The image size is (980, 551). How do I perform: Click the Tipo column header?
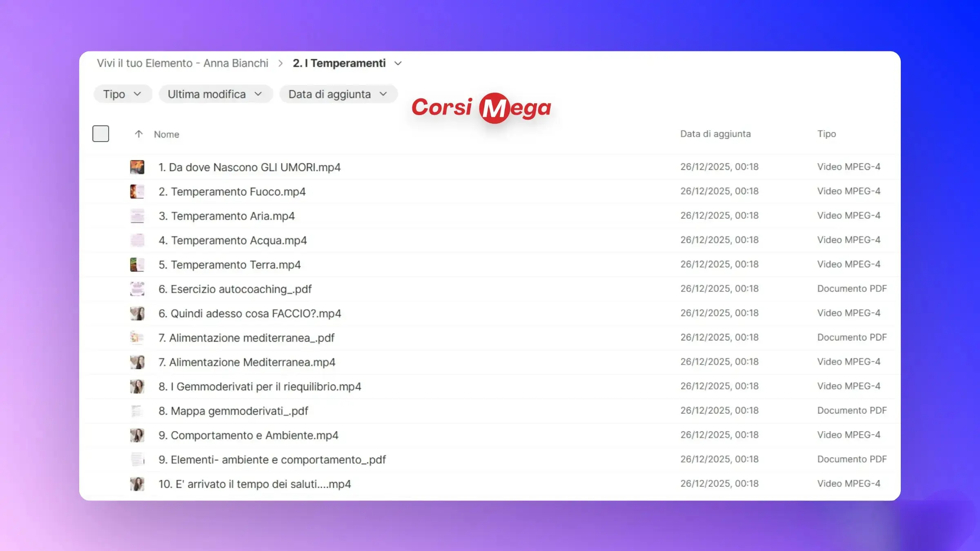coord(826,134)
